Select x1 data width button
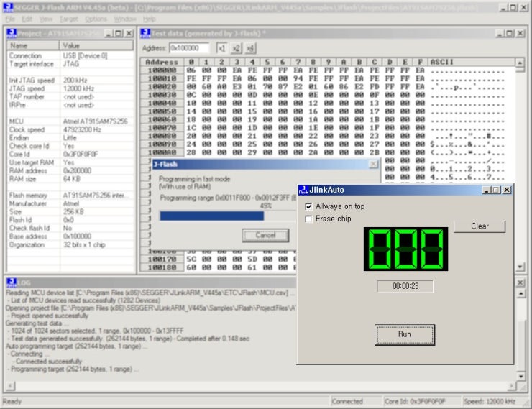 [221, 48]
